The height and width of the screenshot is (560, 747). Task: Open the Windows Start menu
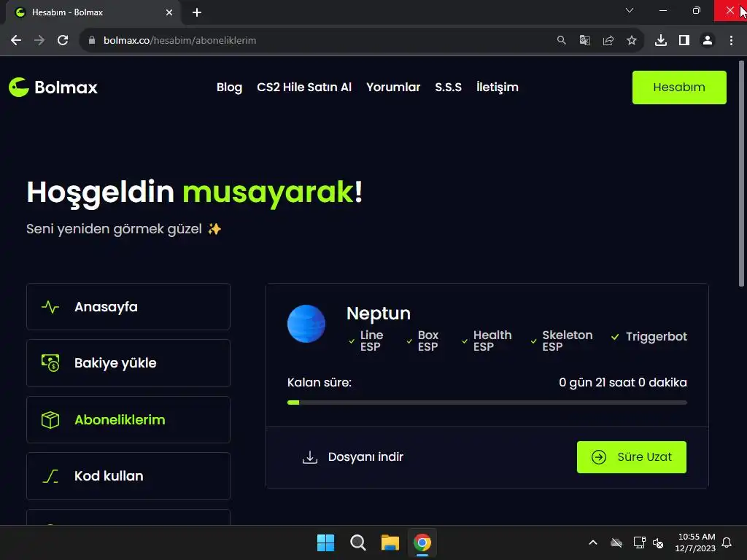coord(326,542)
